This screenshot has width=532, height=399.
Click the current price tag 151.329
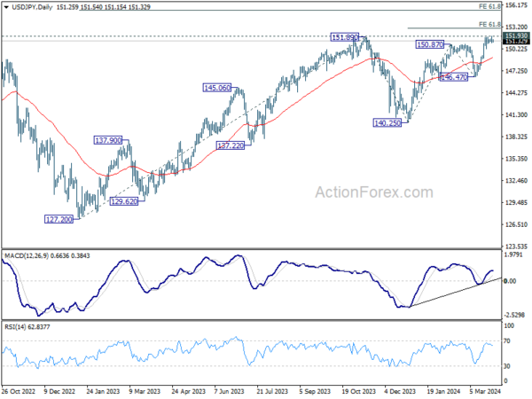[x=516, y=42]
